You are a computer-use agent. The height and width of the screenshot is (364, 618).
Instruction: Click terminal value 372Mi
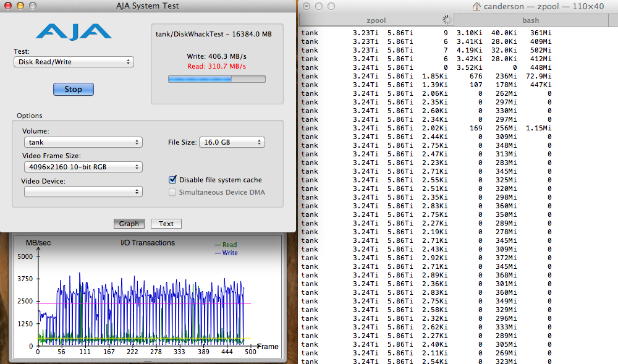pos(507,258)
